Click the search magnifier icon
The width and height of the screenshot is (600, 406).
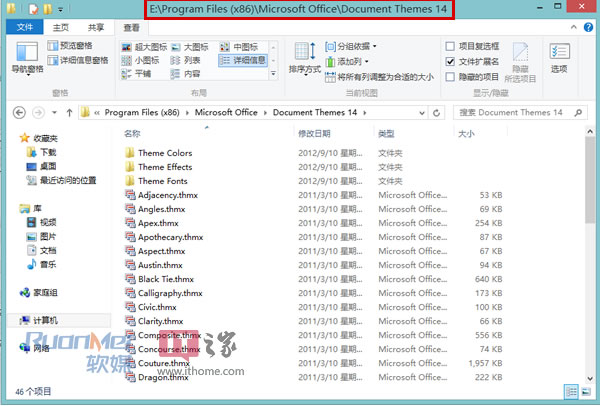[578, 113]
